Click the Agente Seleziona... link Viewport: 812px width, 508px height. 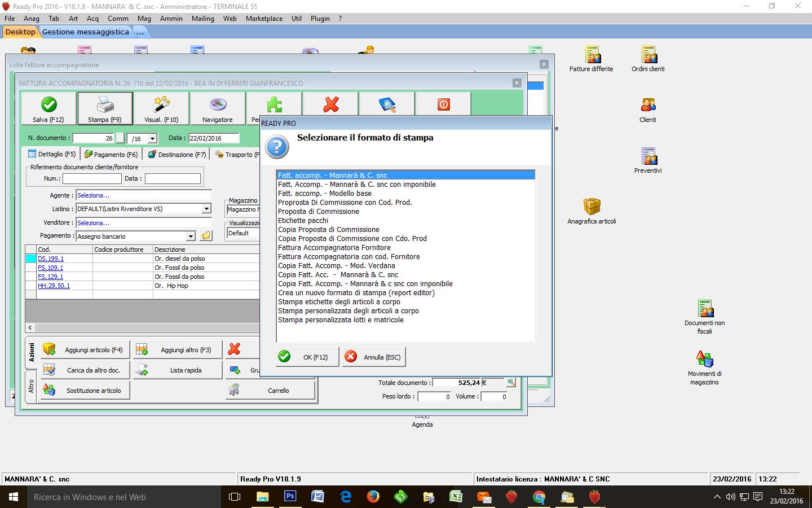(94, 195)
